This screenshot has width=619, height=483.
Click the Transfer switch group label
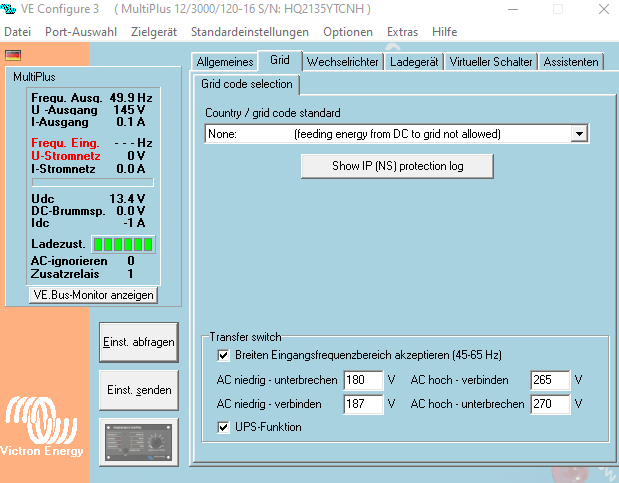click(245, 337)
